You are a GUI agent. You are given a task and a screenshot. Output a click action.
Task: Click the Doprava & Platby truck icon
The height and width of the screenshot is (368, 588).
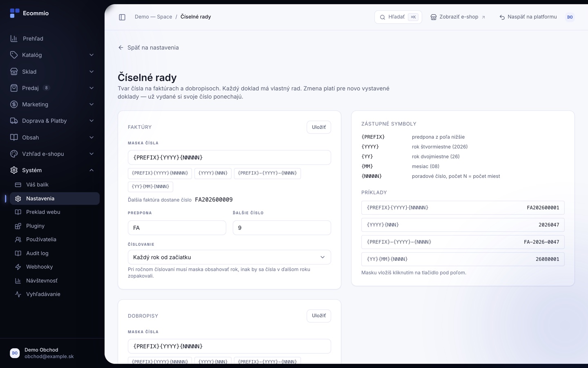coord(14,121)
